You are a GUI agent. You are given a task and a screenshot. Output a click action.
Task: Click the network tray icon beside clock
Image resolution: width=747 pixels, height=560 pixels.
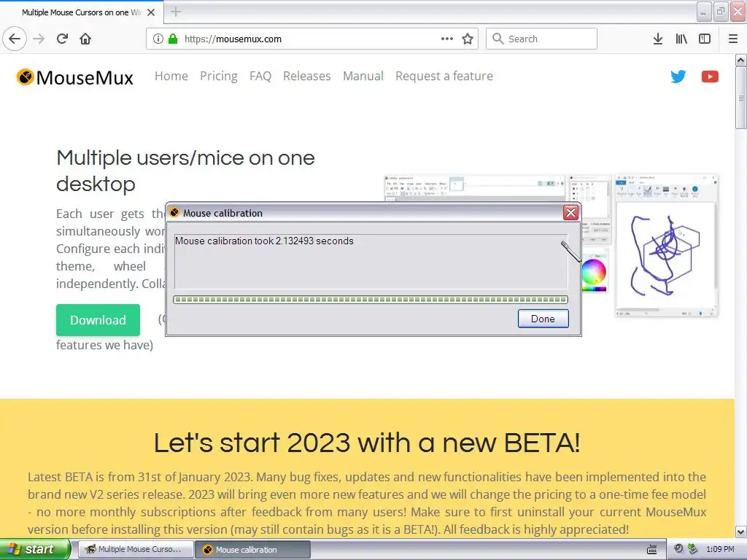point(693,549)
